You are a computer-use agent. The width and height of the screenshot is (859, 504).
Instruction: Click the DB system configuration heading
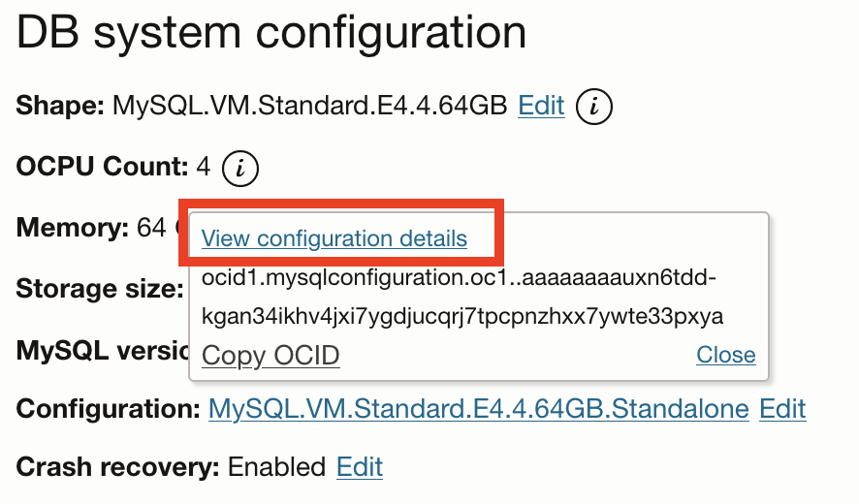pos(271,34)
